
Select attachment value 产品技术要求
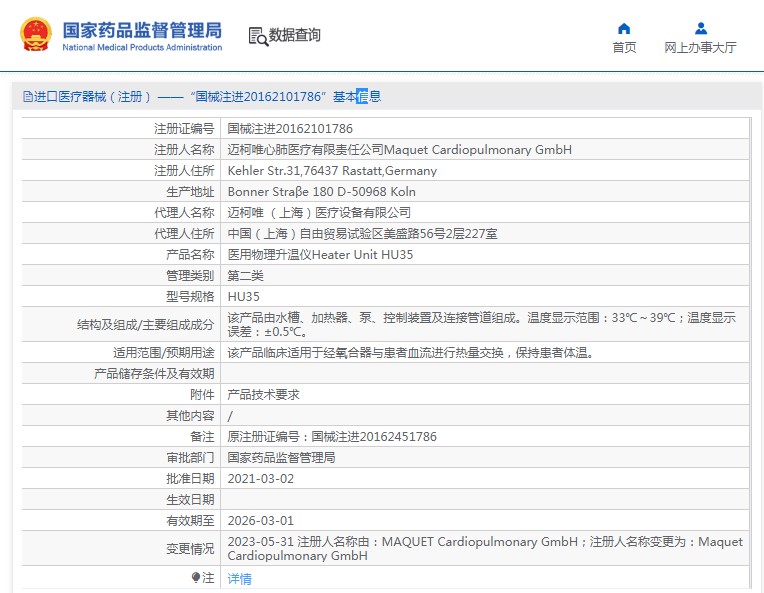pos(263,395)
